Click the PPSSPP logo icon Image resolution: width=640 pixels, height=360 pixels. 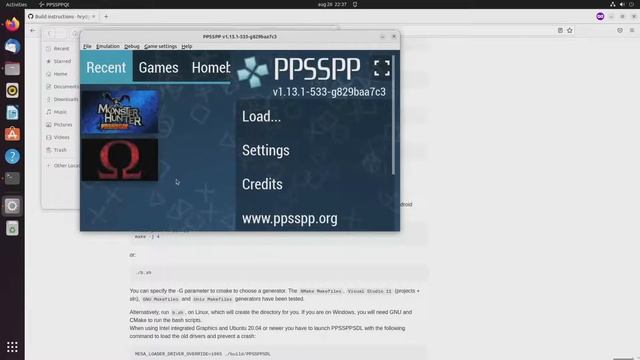click(253, 72)
